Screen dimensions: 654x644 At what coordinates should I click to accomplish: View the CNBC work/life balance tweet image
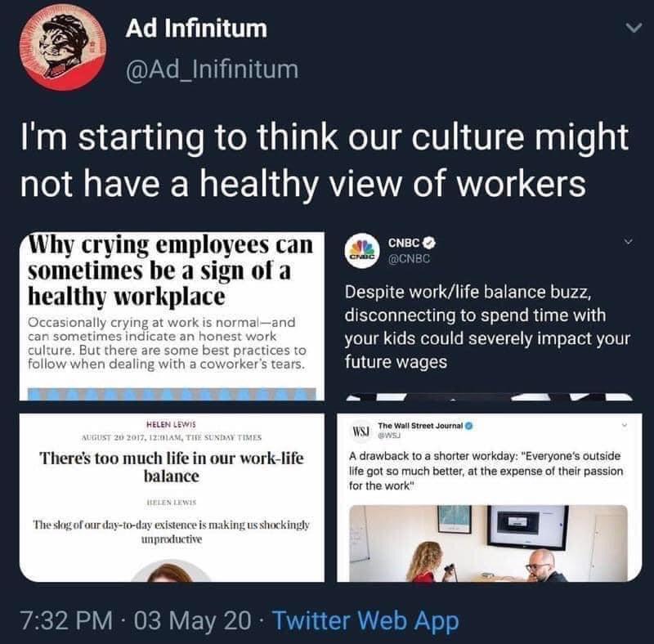(489, 316)
